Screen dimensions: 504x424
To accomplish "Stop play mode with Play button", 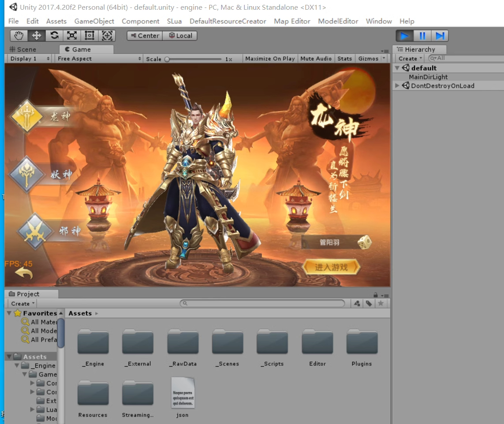I will 404,36.
